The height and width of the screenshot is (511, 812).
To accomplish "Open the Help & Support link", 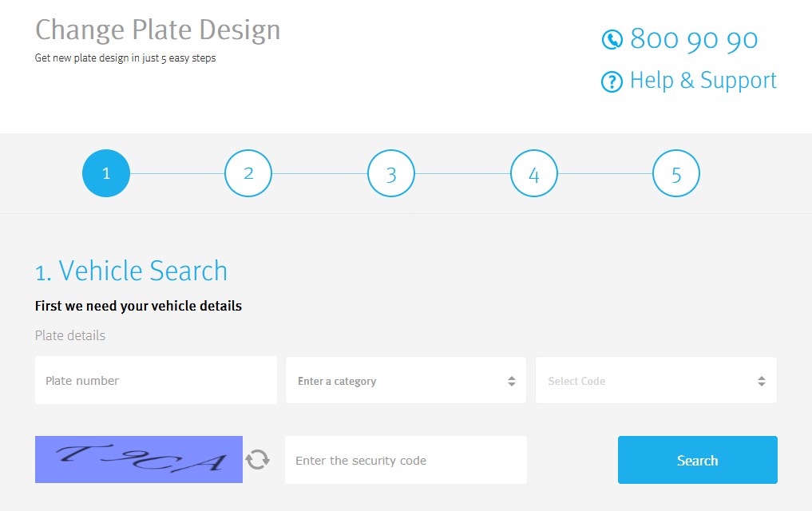I will tap(703, 81).
